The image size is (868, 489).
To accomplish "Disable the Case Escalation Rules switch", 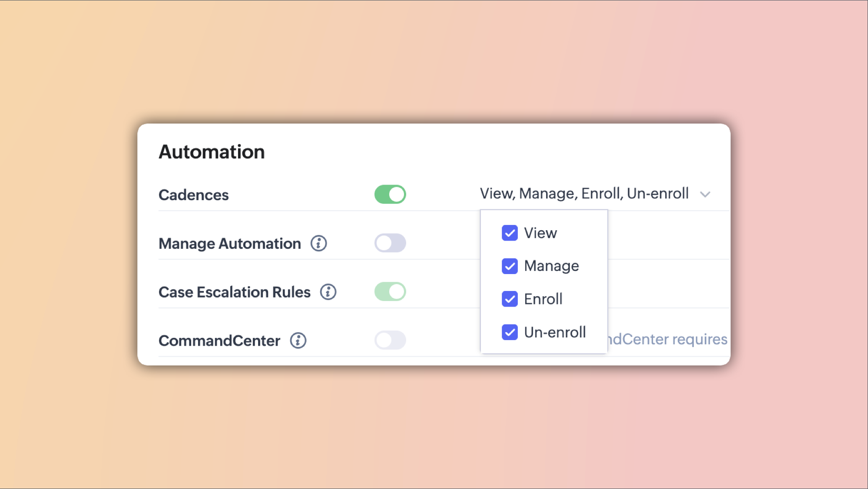I will 390,292.
